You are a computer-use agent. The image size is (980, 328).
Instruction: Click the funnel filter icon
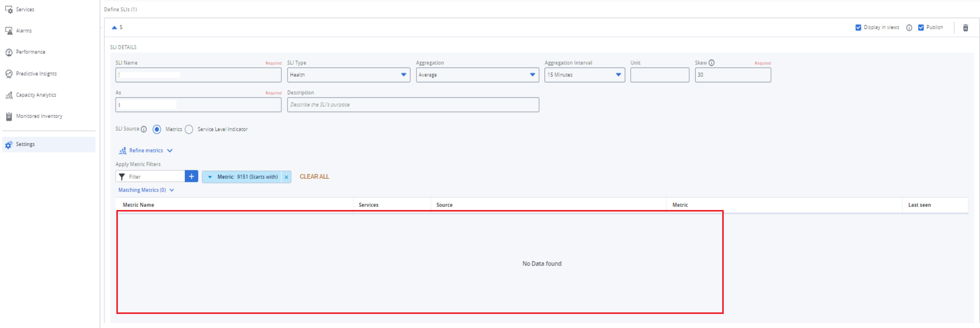pyautogui.click(x=122, y=177)
